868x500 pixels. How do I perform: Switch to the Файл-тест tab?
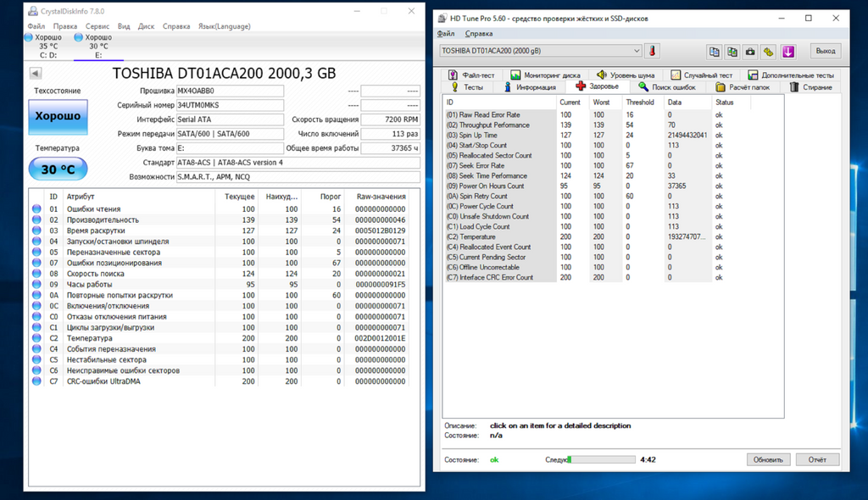pos(471,75)
